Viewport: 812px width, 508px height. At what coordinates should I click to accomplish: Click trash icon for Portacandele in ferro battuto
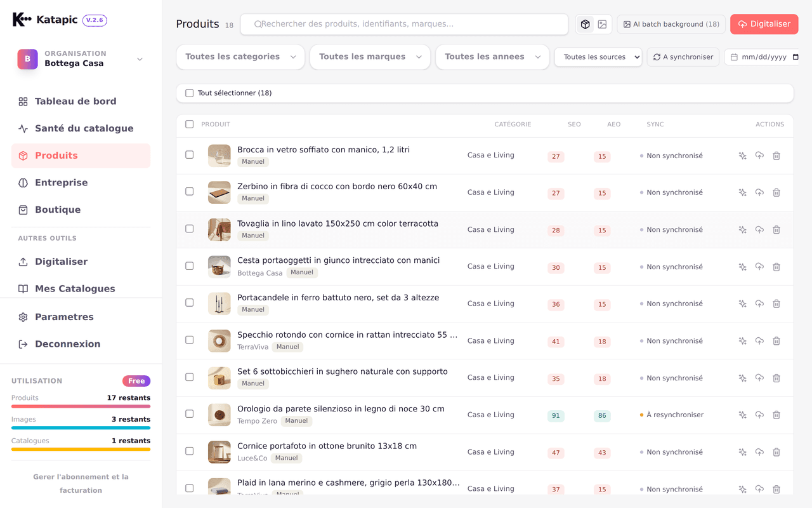(776, 304)
